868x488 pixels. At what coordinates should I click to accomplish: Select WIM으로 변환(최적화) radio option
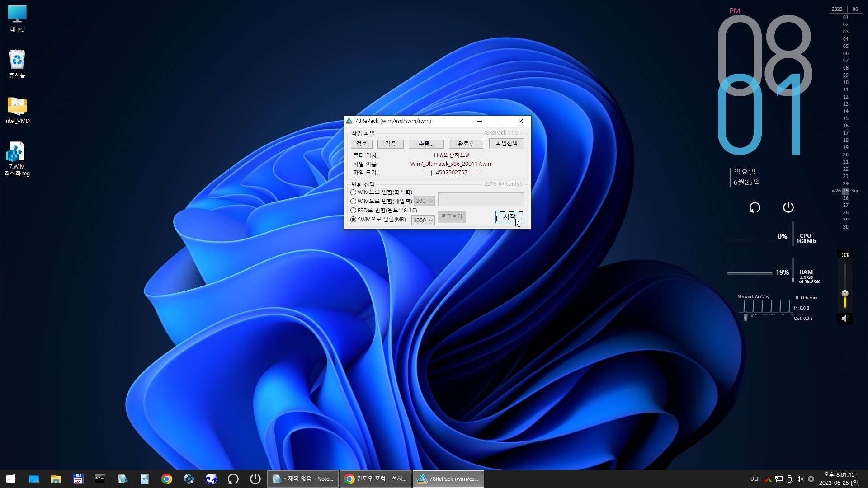(382, 192)
